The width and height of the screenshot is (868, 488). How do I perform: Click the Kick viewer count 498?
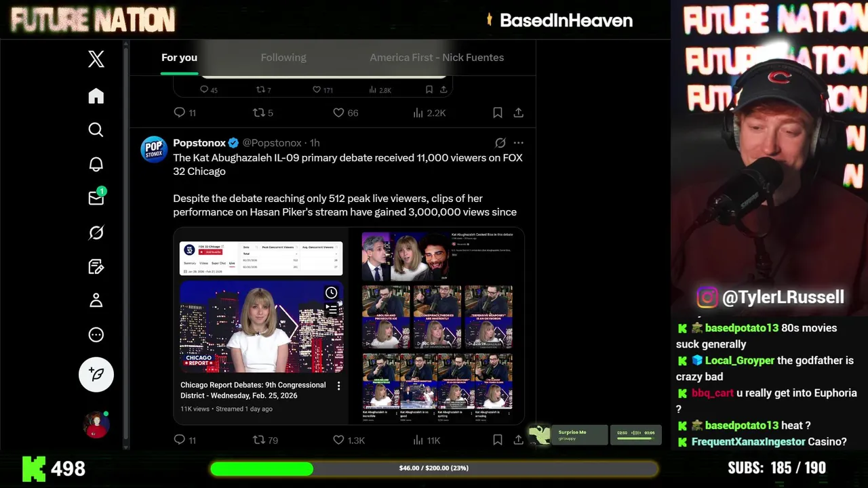(x=68, y=468)
